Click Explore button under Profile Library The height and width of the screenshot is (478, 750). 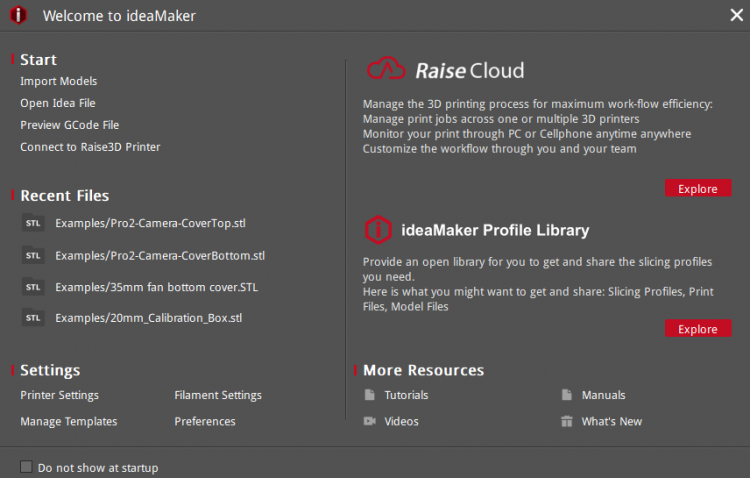click(698, 328)
